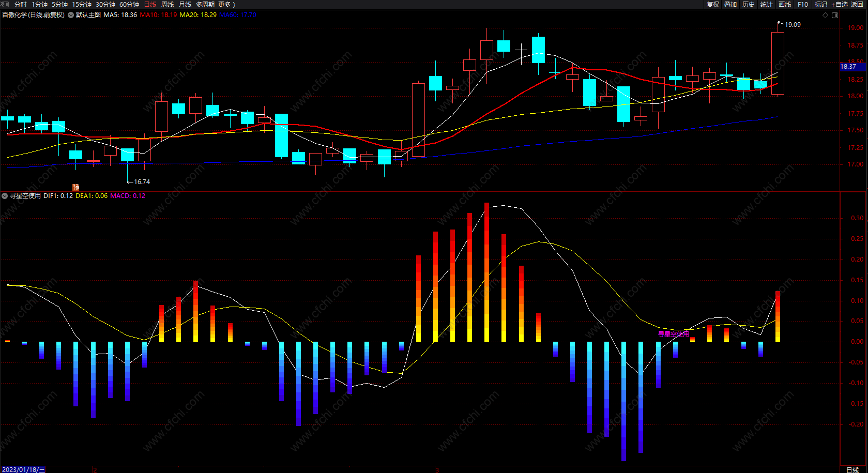
Task: Expand the 寻星空使用 indicator dropdown arrow
Action: pyautogui.click(x=5, y=196)
